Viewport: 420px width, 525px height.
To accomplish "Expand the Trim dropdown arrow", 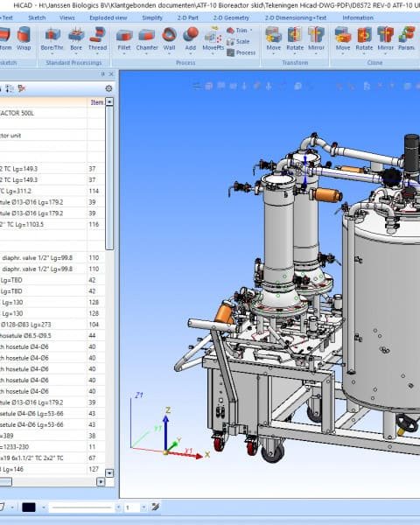I will [x=251, y=31].
